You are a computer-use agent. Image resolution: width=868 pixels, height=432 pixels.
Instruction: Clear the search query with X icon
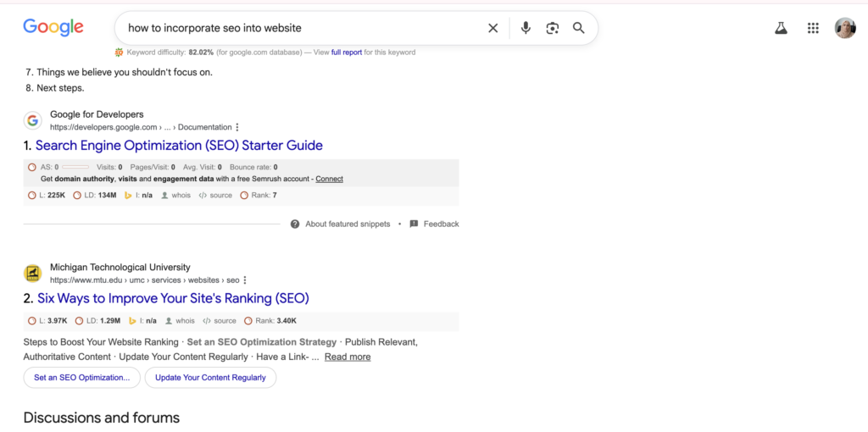pos(492,28)
